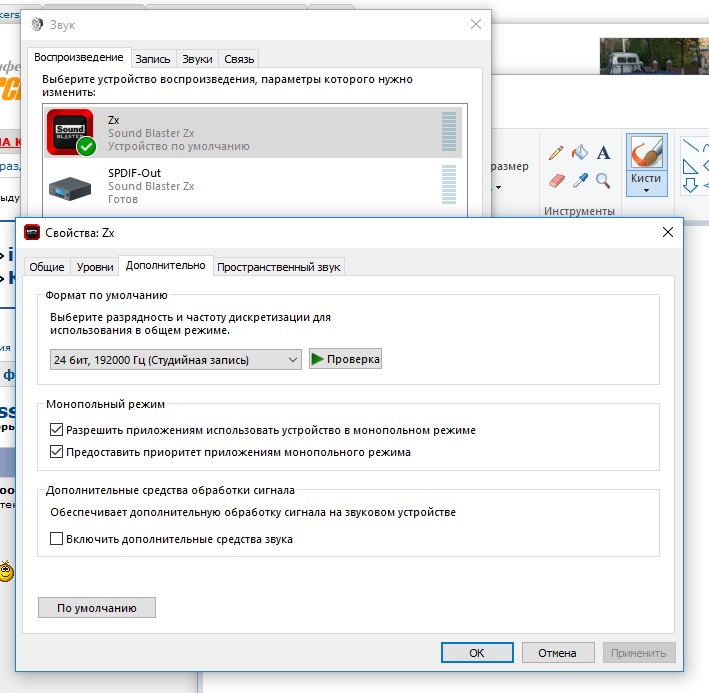Click the Готов status under SPDIF-Out
This screenshot has width=709, height=693.
point(123,199)
